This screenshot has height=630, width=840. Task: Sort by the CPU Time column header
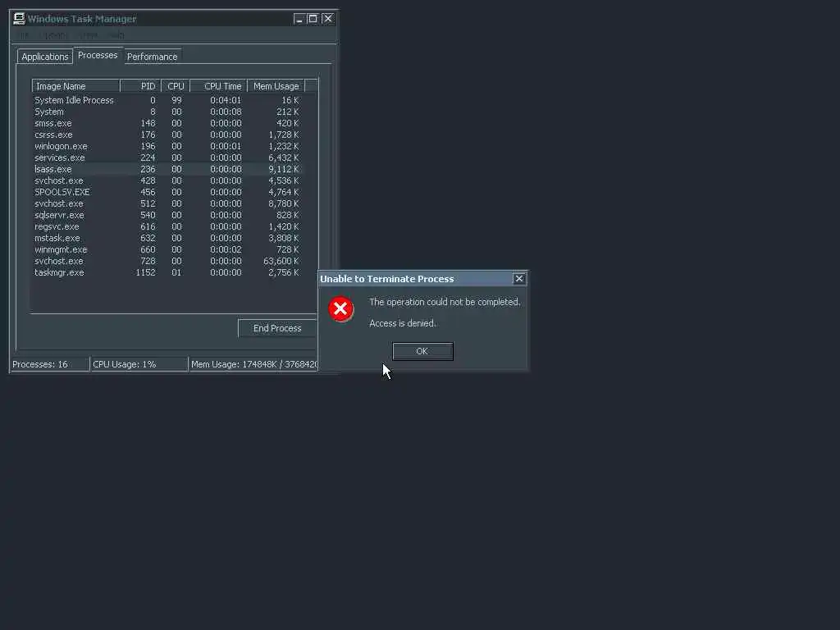tap(218, 86)
